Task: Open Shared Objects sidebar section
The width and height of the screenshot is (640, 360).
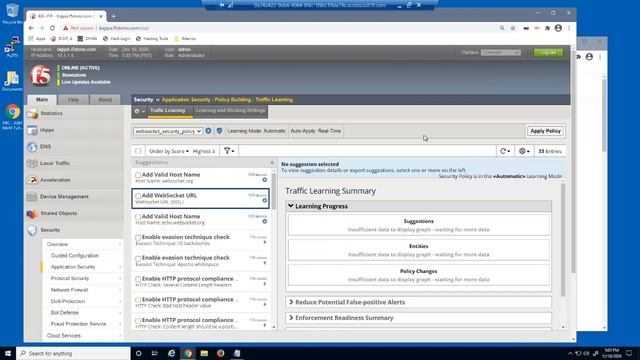Action: tap(58, 213)
